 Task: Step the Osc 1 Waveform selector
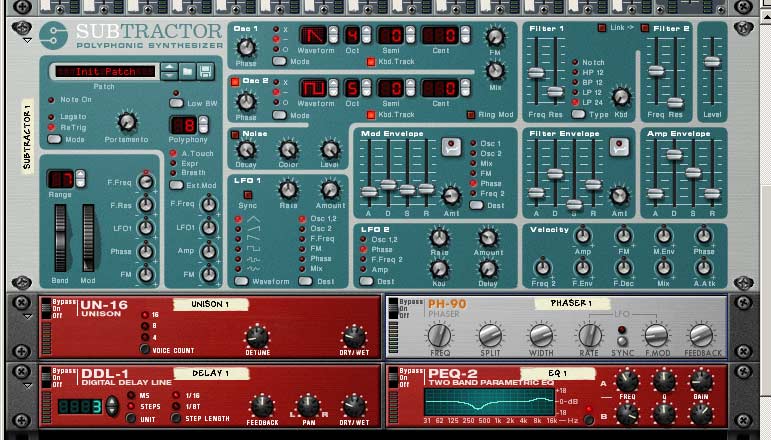point(333,35)
